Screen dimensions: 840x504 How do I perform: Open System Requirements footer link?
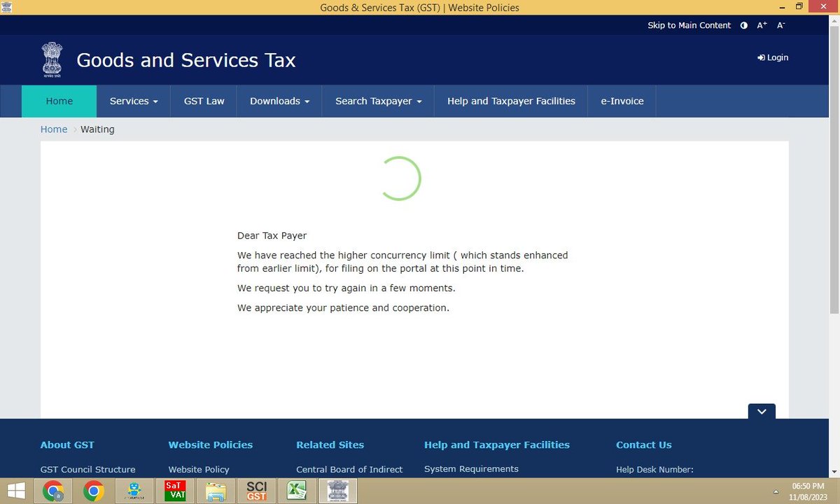[471, 469]
